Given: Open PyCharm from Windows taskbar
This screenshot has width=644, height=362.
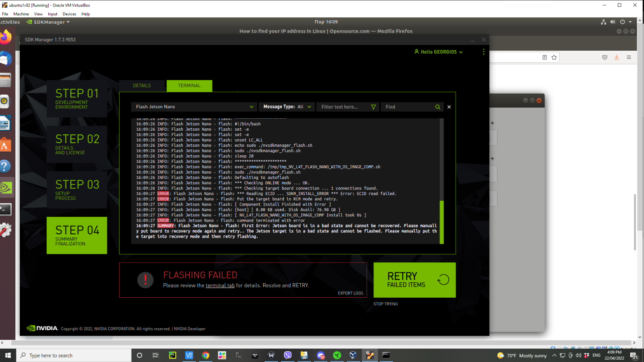Looking at the screenshot, I should click(x=173, y=355).
